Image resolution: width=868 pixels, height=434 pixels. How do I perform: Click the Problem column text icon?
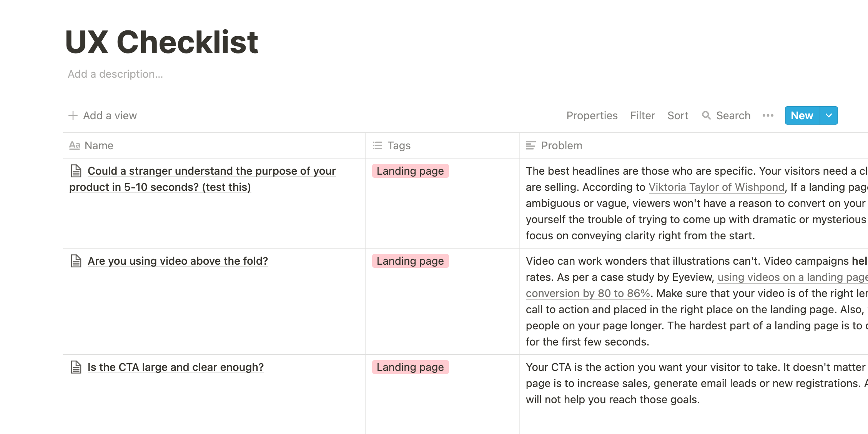[x=530, y=145]
